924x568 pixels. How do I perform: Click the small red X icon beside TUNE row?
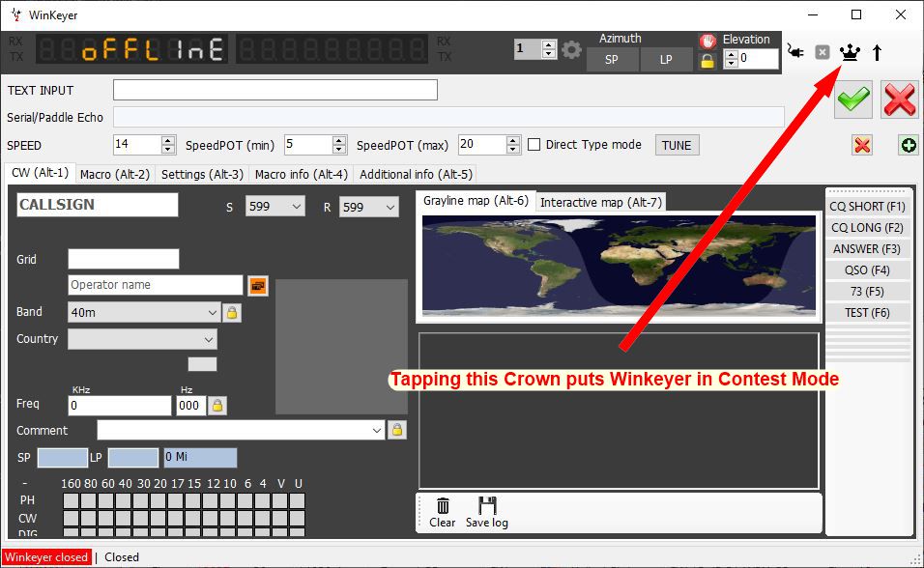(x=862, y=145)
